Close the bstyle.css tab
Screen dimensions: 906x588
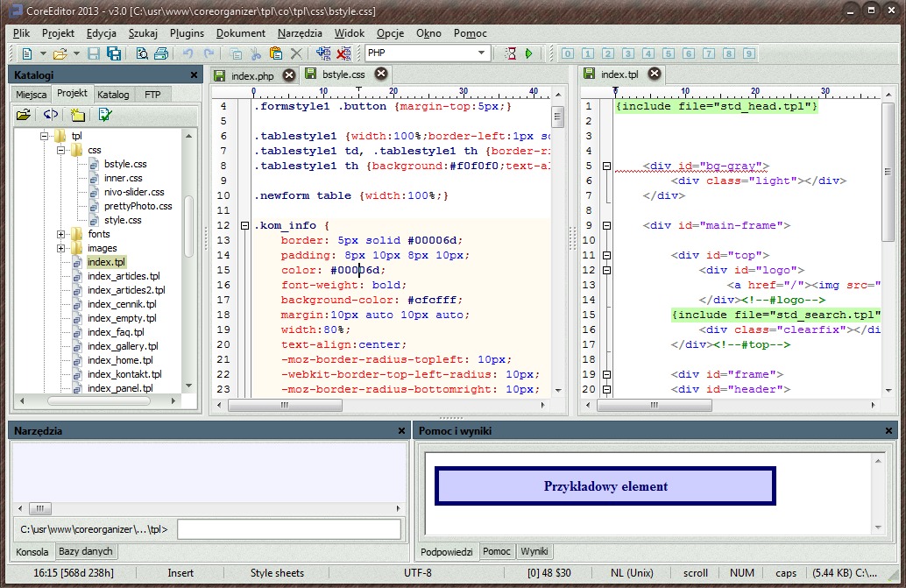coord(381,74)
